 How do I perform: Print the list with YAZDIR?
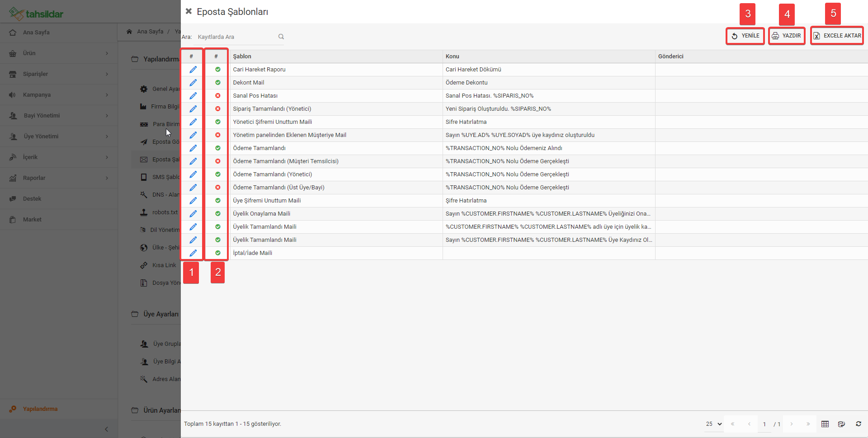[787, 36]
